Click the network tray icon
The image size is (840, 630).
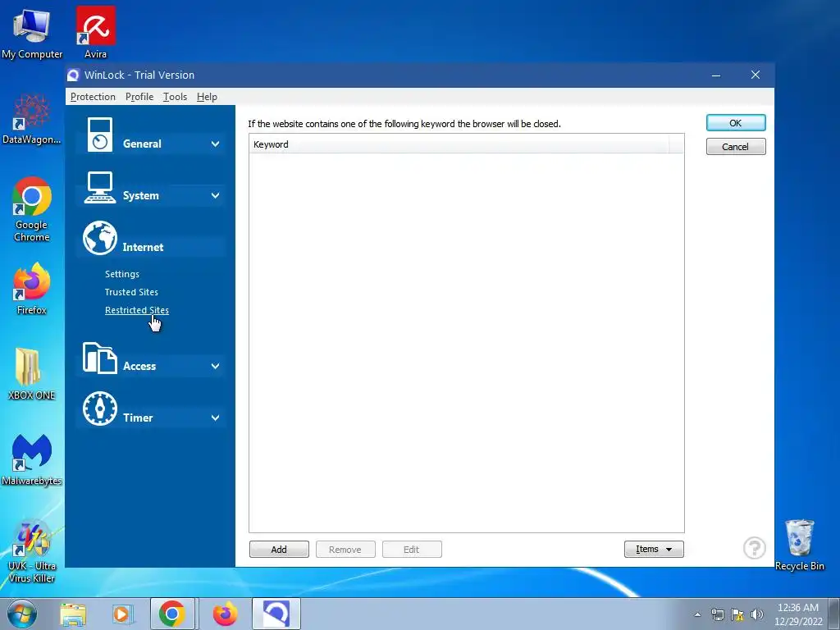(717, 614)
